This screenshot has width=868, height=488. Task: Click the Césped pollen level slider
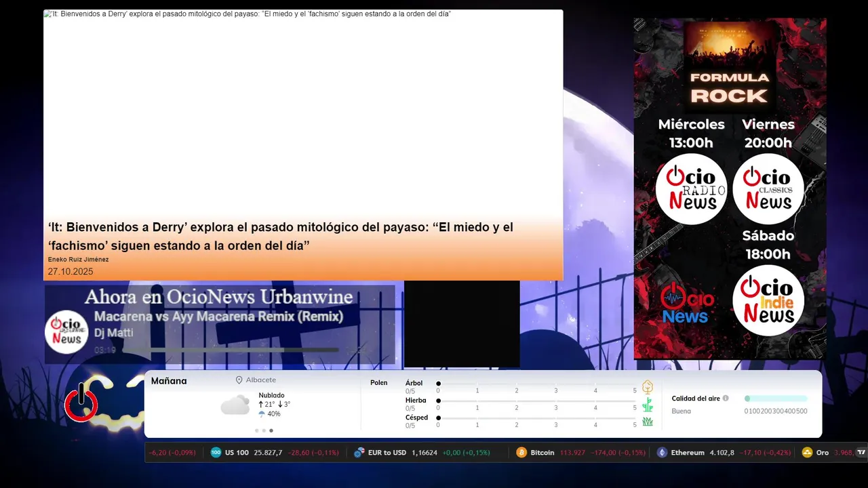pos(536,418)
